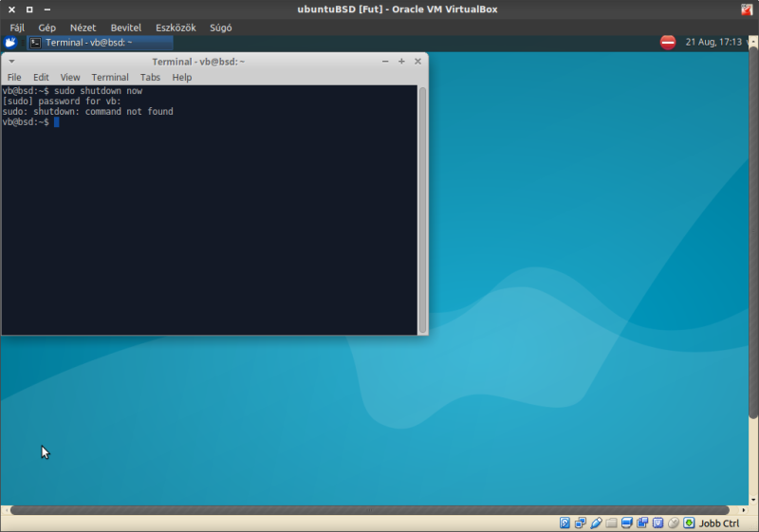Screen dimensions: 759x532
Task: Click the '[sudo] password for vb:' line
Action: pos(62,101)
